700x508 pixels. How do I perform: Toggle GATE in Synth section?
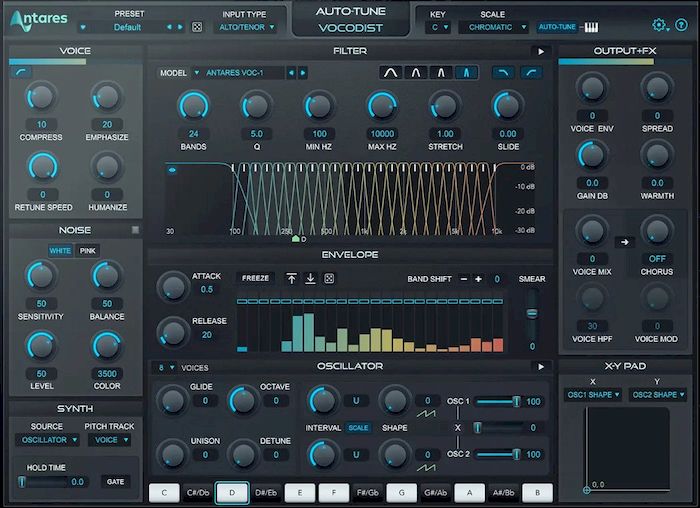click(x=115, y=482)
